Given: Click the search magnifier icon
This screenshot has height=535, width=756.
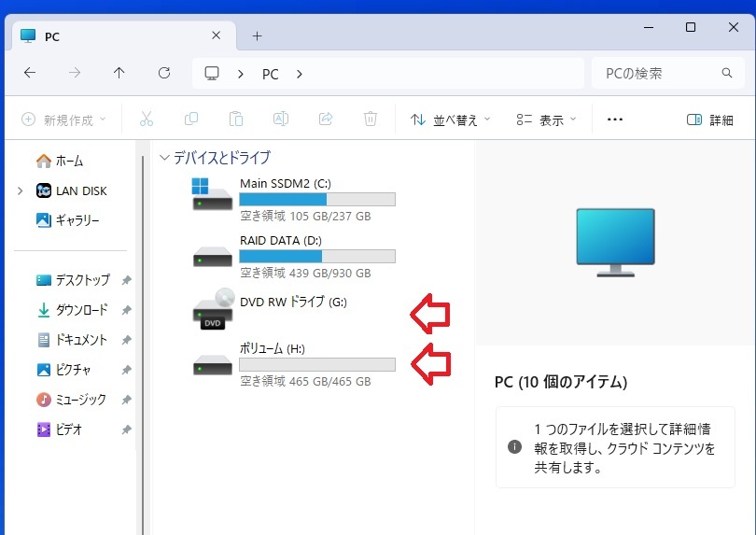Looking at the screenshot, I should pyautogui.click(x=727, y=73).
